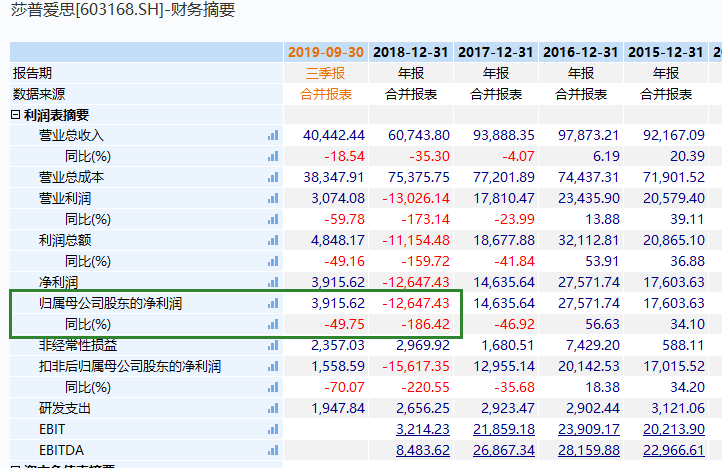Open chart icon for 归属母公司股东的净利润

272,303
